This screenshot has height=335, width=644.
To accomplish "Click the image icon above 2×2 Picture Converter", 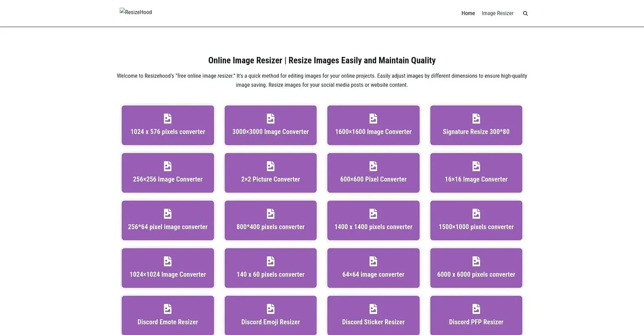I will tap(270, 166).
